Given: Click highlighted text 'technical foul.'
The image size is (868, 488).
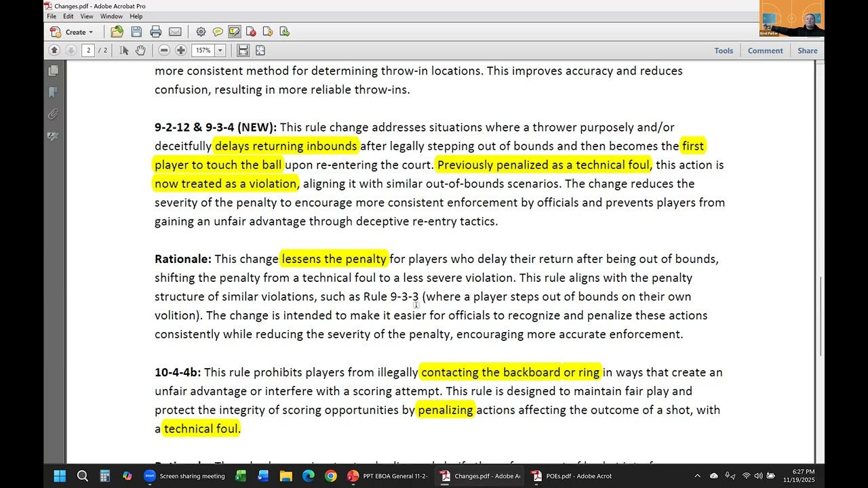Looking at the screenshot, I should tap(202, 428).
